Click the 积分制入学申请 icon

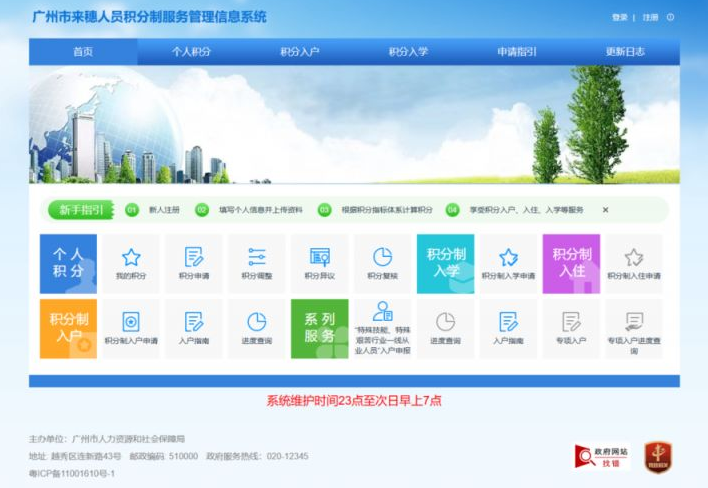pyautogui.click(x=508, y=258)
